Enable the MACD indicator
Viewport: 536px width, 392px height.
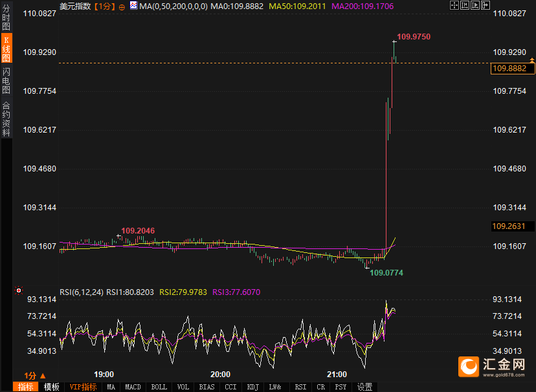pos(133,387)
